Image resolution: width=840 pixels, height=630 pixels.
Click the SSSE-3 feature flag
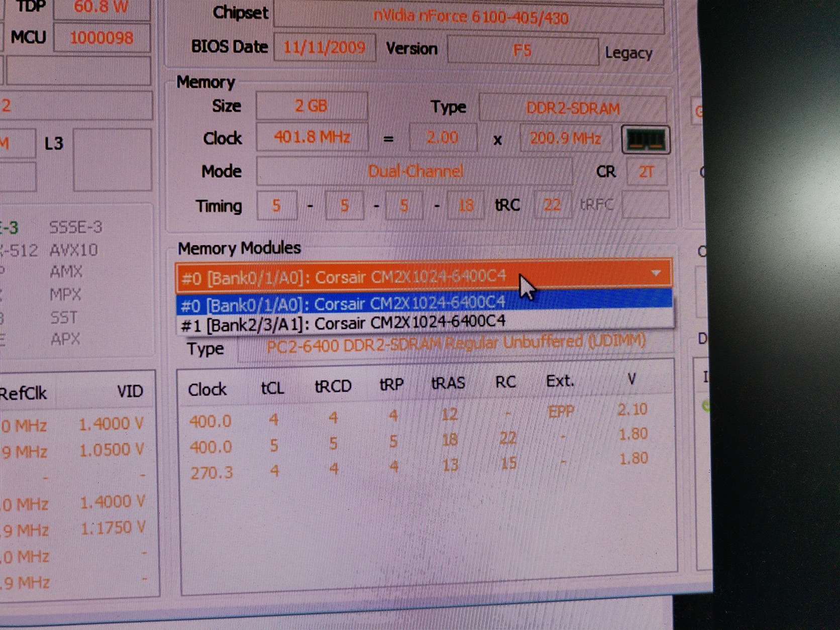click(76, 227)
